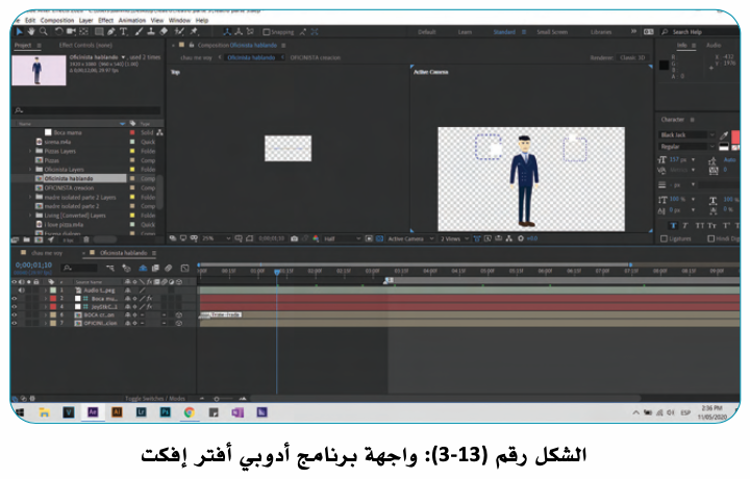750x479 pixels.
Task: Open the Layer menu
Action: (x=86, y=20)
